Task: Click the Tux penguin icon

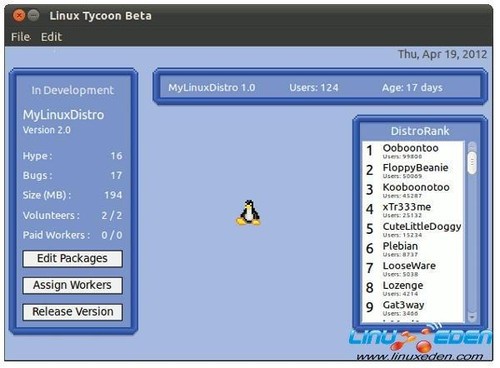Action: [248, 213]
